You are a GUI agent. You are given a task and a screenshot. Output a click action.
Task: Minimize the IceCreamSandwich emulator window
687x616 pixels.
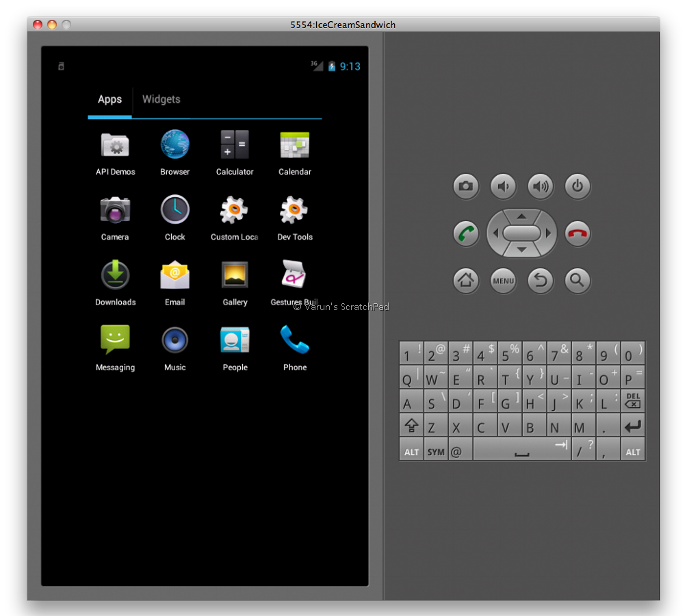(x=52, y=25)
